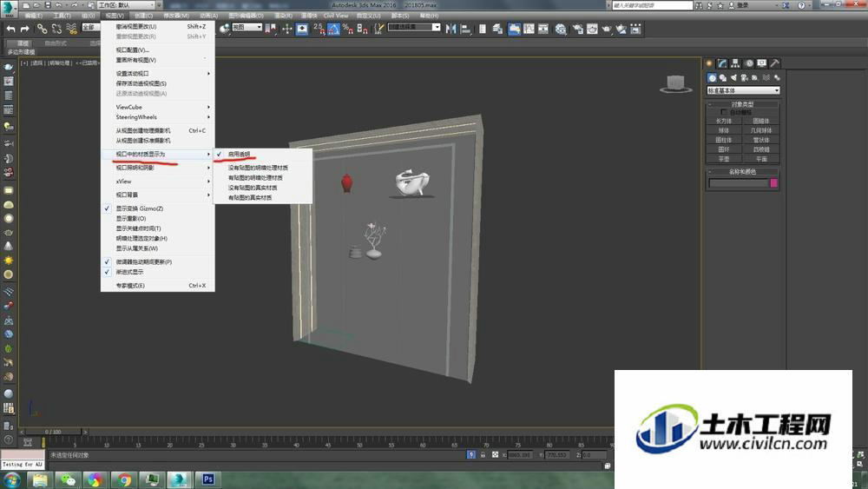The image size is (868, 489).
Task: Switch to the Motion command panel tab
Action: point(749,63)
